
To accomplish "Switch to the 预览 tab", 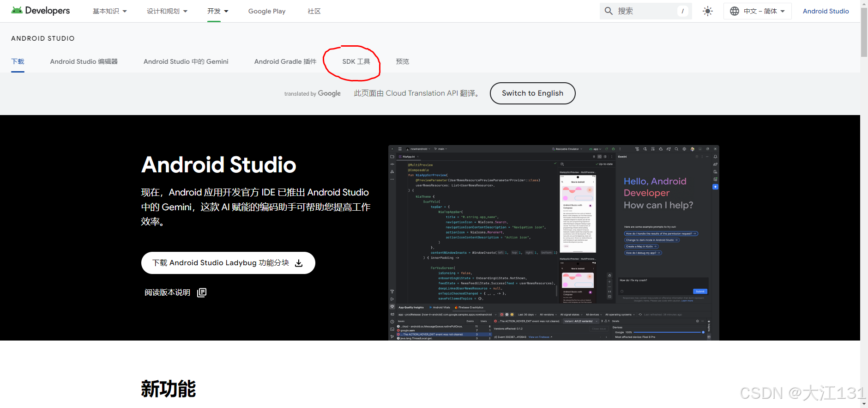I will 403,61.
